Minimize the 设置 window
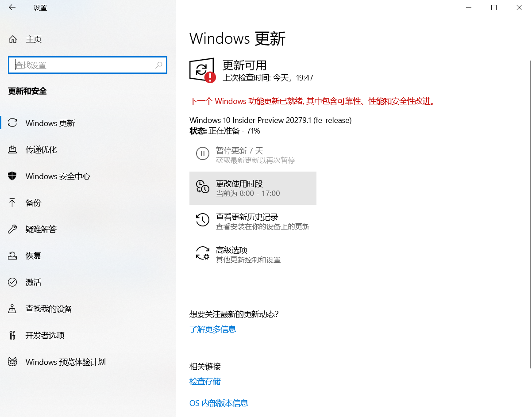 tap(470, 8)
